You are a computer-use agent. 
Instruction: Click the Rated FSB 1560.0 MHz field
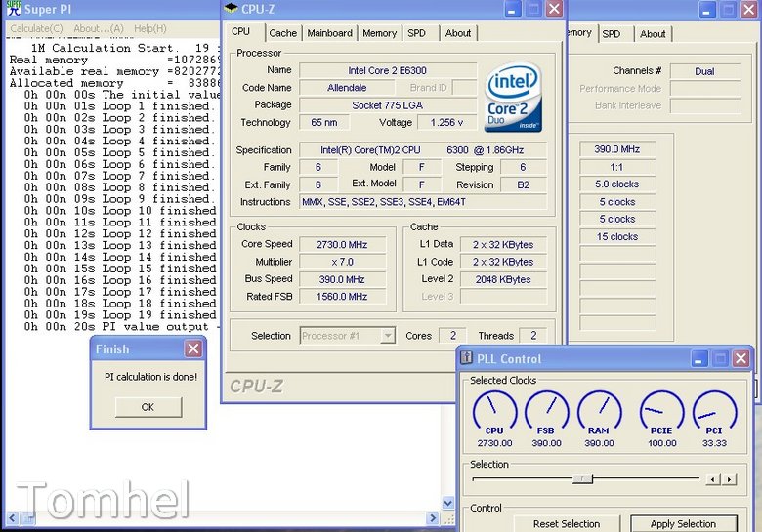[x=342, y=297]
